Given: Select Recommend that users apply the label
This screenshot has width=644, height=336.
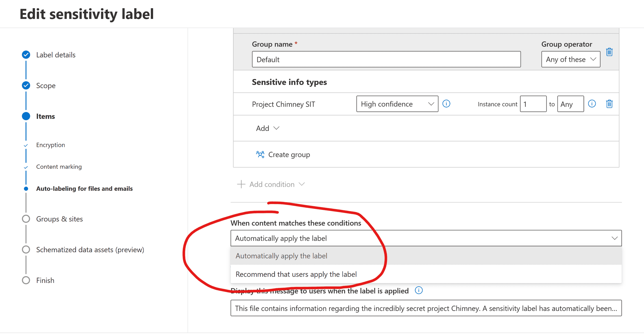Looking at the screenshot, I should click(x=296, y=274).
